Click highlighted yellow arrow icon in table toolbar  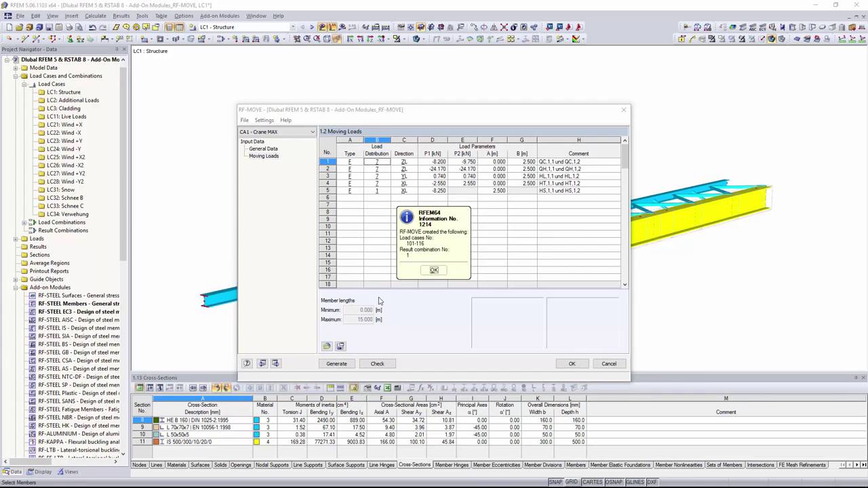click(x=216, y=388)
